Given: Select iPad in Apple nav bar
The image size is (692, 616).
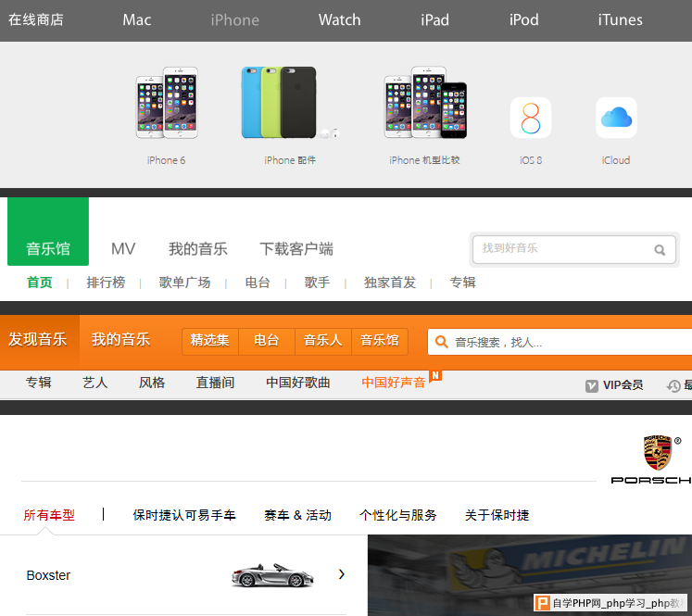Looking at the screenshot, I should 434,19.
